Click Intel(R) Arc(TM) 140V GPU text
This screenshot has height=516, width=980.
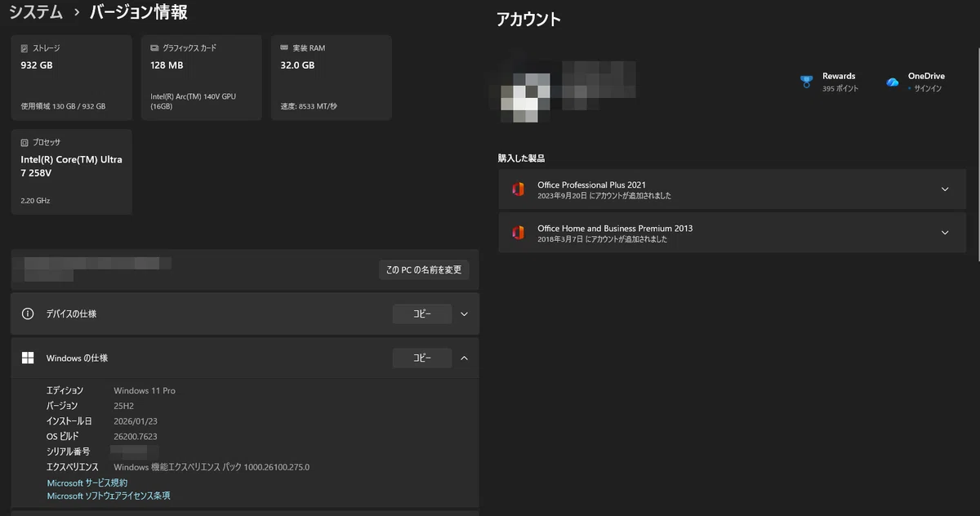click(x=193, y=101)
